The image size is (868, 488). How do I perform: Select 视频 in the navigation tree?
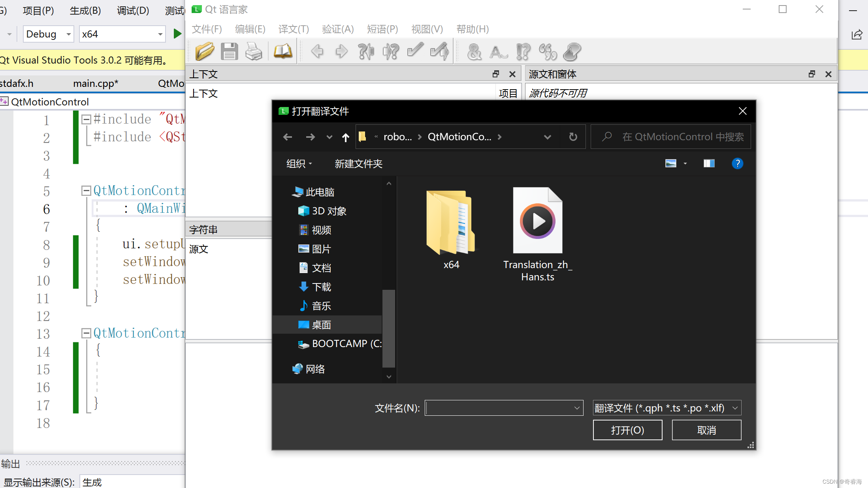pos(315,230)
